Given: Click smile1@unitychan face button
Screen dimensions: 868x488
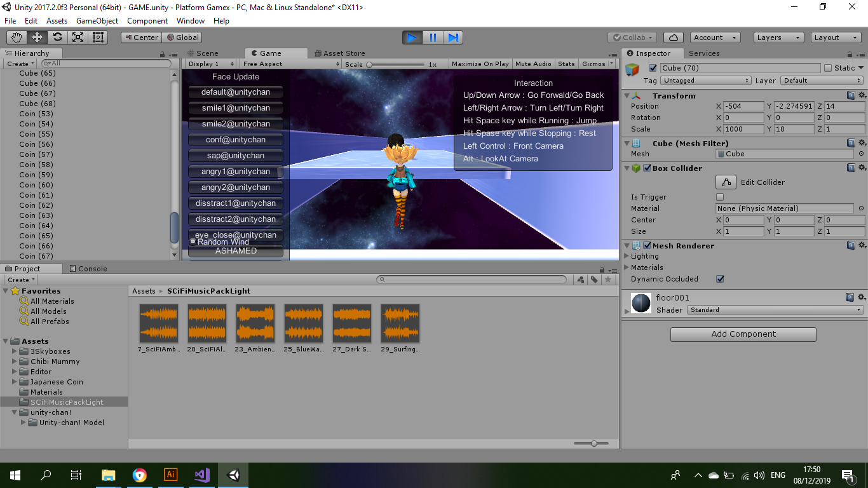Looking at the screenshot, I should (x=236, y=108).
